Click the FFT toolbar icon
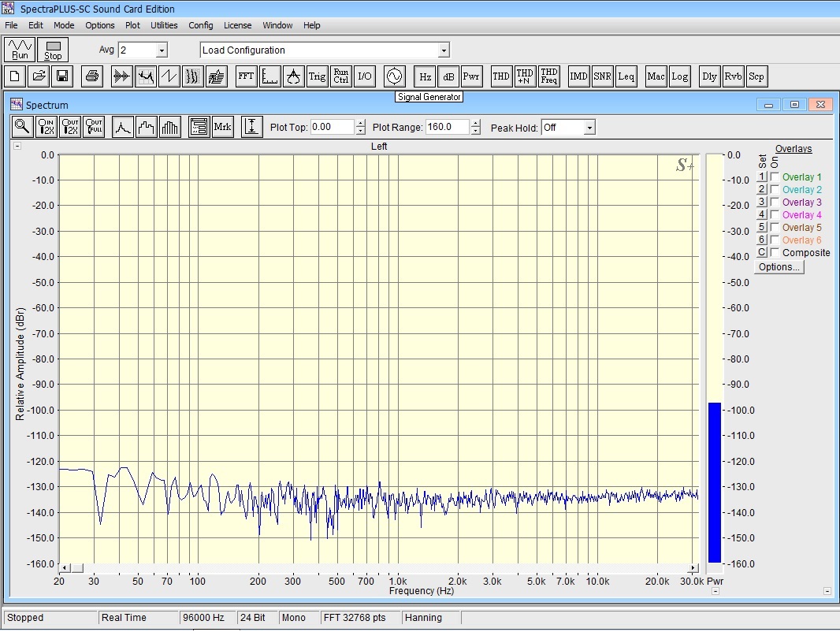Screen dimensions: 840x632 point(247,76)
